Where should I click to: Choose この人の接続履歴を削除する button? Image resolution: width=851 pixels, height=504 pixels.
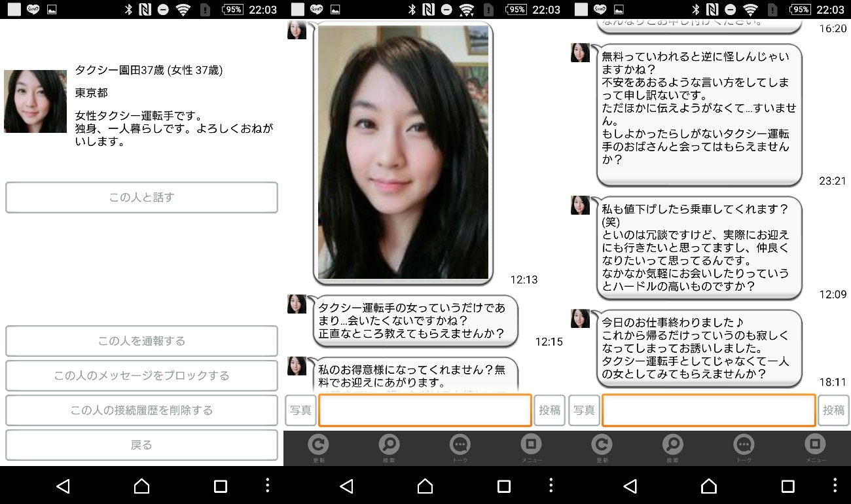(141, 410)
